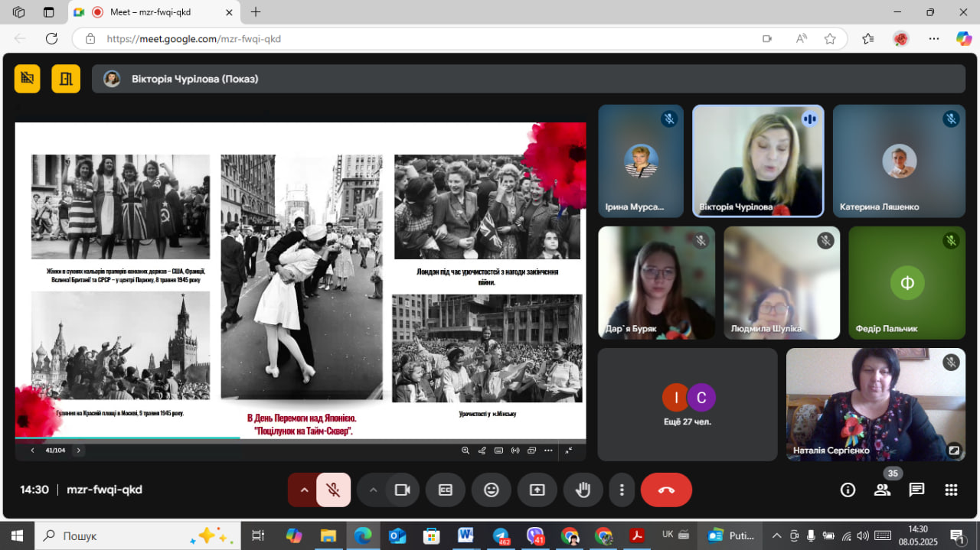Expand audio settings arrow beside microphone
The width and height of the screenshot is (980, 550).
(304, 490)
